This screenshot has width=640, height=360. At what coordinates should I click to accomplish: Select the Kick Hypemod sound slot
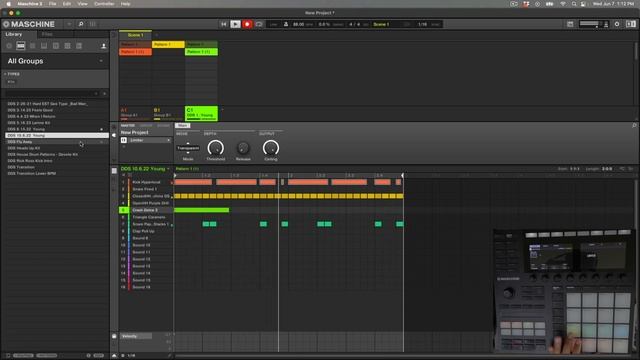(146, 182)
